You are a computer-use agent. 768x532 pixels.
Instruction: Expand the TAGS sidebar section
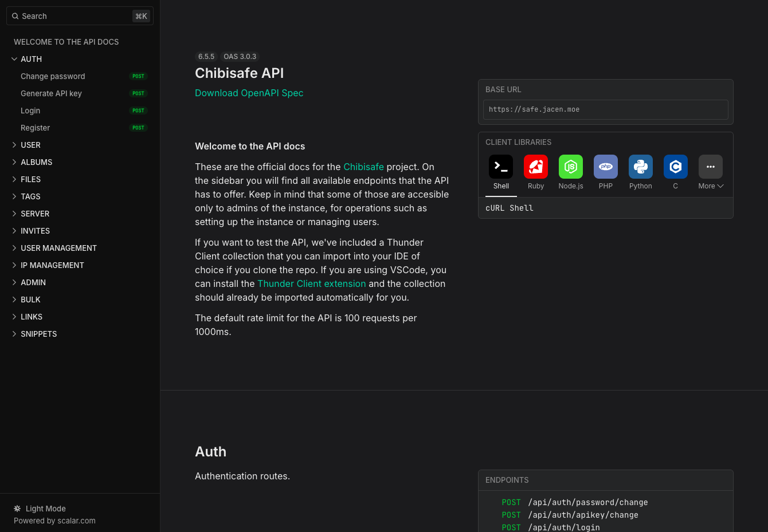(14, 196)
